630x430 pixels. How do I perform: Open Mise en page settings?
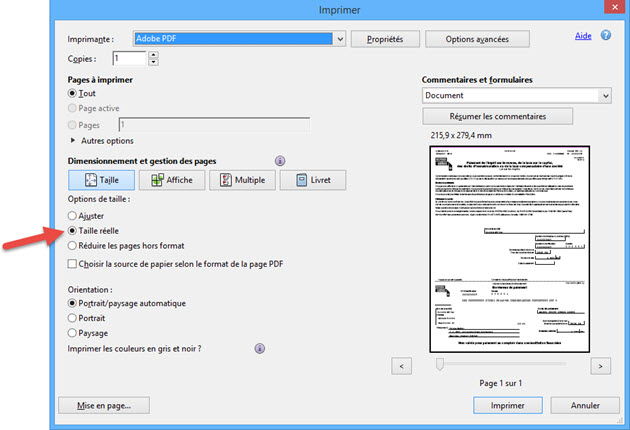[104, 405]
